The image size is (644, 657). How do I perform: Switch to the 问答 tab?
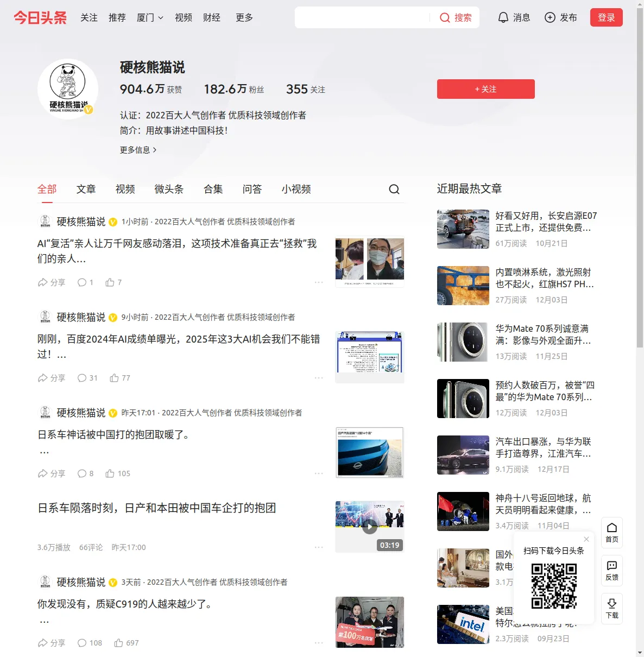[x=252, y=189]
